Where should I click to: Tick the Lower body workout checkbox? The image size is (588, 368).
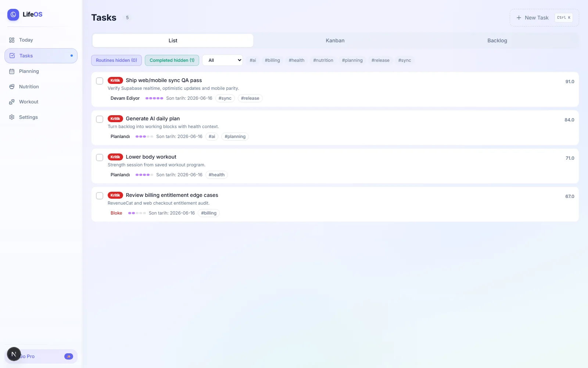[x=100, y=158]
